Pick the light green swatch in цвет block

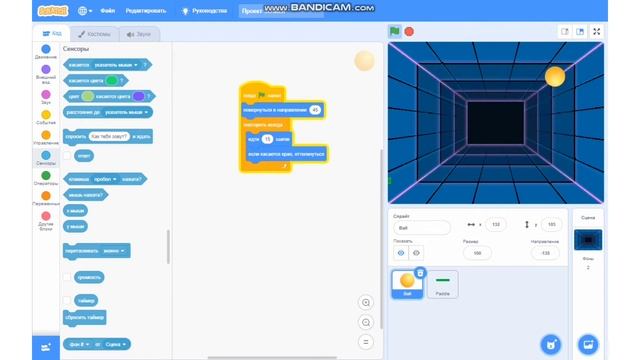coord(87,96)
